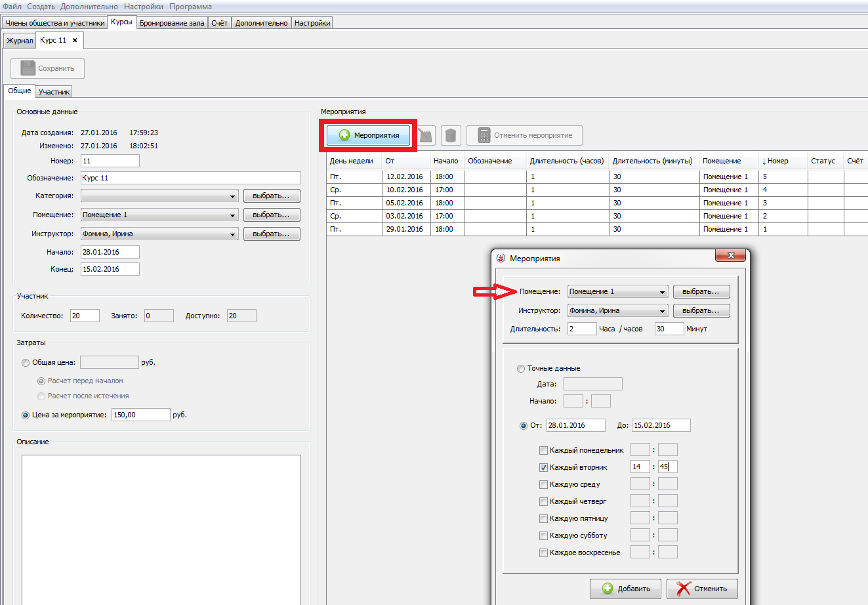The image size is (868, 605).
Task: Open Категория dropdown in main form
Action: pos(159,196)
